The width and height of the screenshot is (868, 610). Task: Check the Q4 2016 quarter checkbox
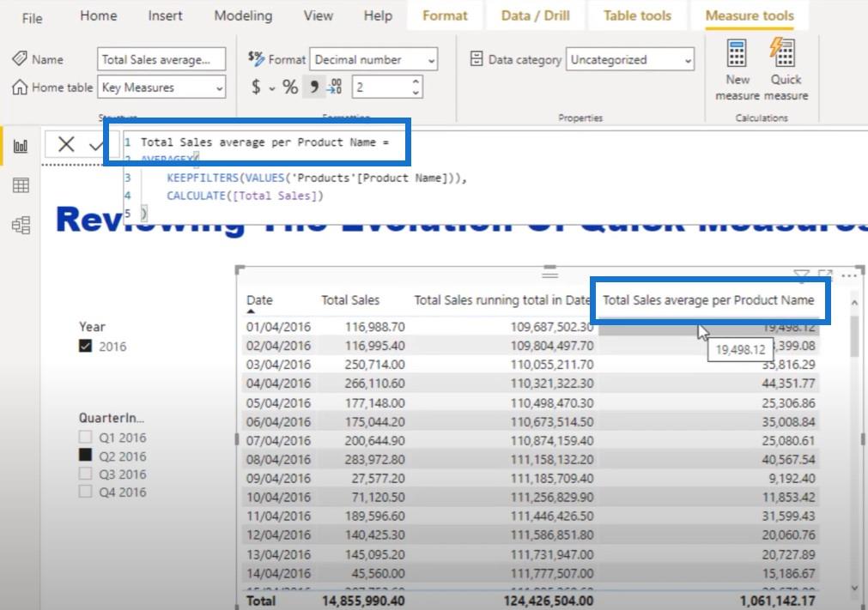click(85, 491)
